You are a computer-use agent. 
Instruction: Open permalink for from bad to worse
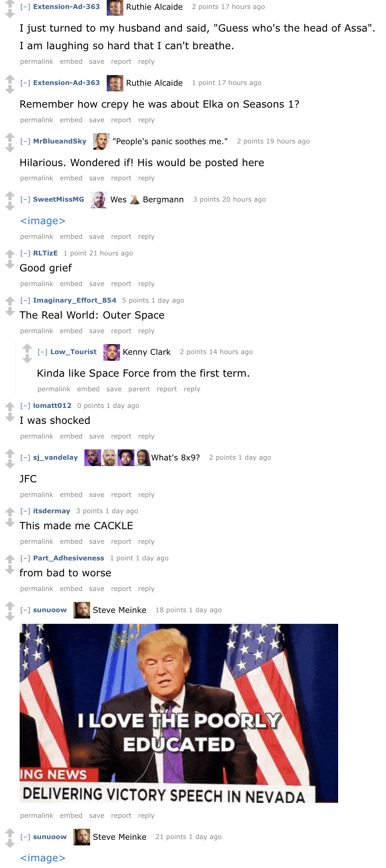tap(37, 589)
